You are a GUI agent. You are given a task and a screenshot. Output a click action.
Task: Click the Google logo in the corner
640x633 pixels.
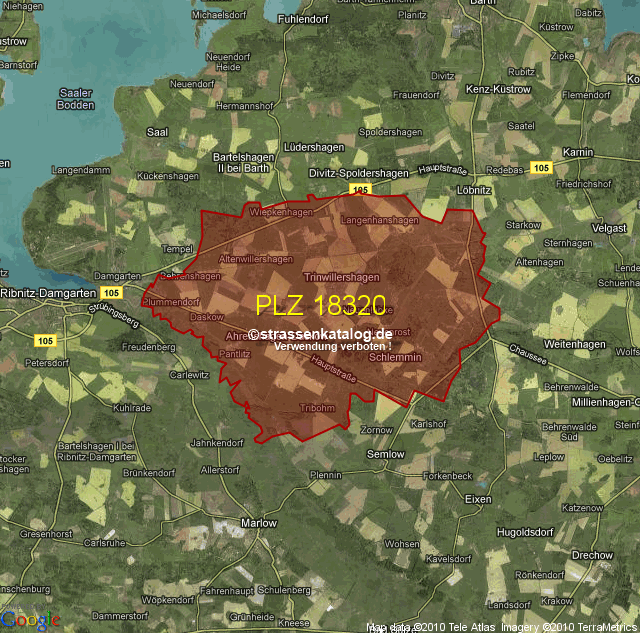coord(30,621)
